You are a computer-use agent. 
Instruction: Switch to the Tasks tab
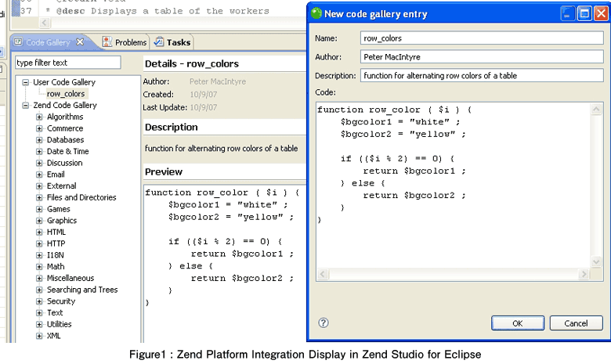click(x=172, y=42)
